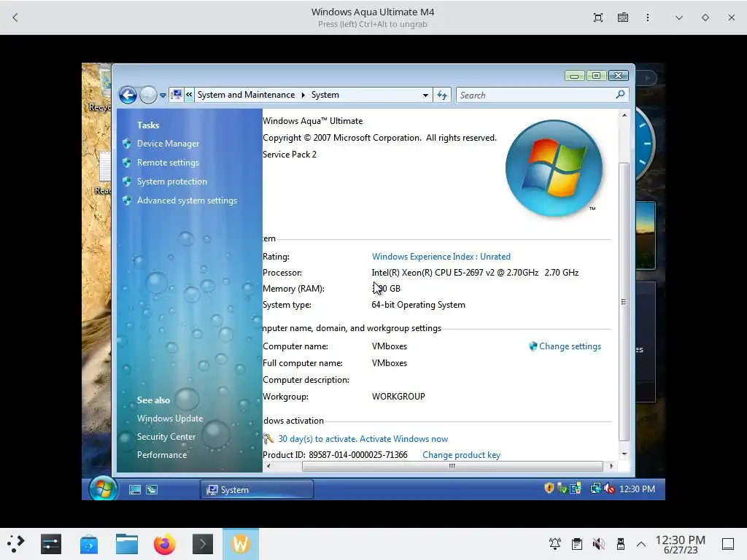The width and height of the screenshot is (747, 560).
Task: Open host file manager folder icon
Action: click(x=127, y=544)
